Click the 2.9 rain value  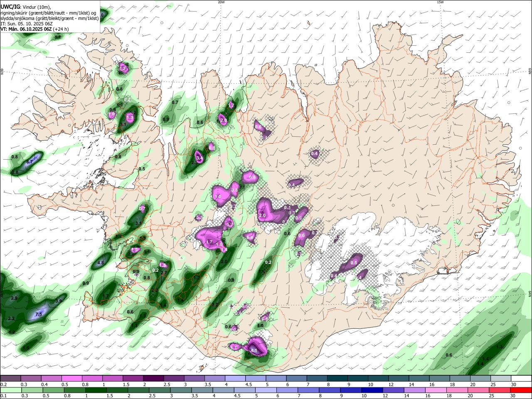click(14, 298)
